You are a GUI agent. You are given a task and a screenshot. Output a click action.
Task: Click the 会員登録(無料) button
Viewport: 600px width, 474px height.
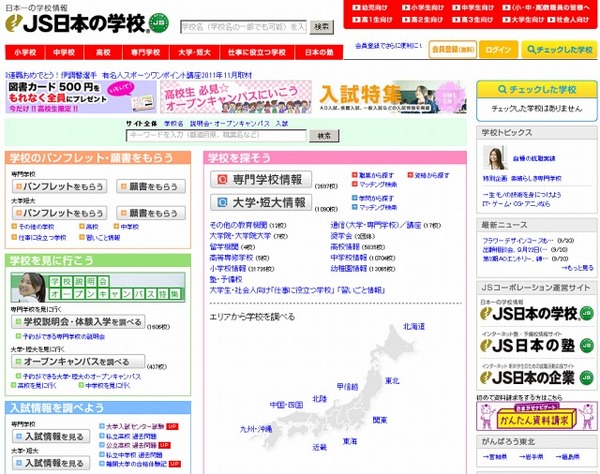(x=453, y=49)
